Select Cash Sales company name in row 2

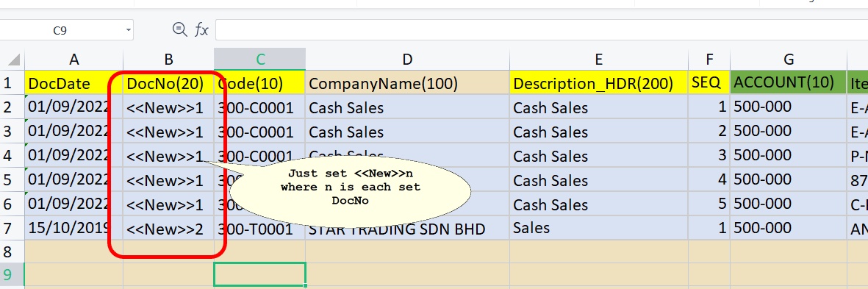(x=407, y=107)
